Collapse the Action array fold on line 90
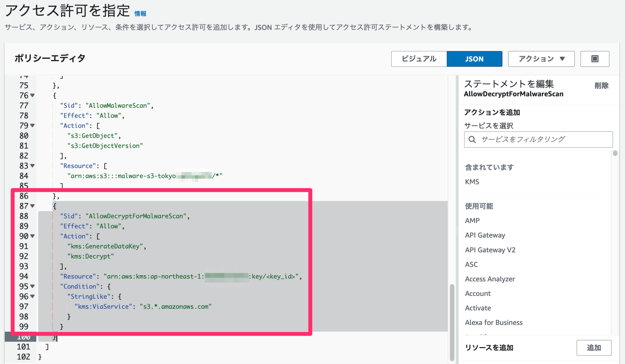Viewport: 625px width, 364px height. point(32,236)
